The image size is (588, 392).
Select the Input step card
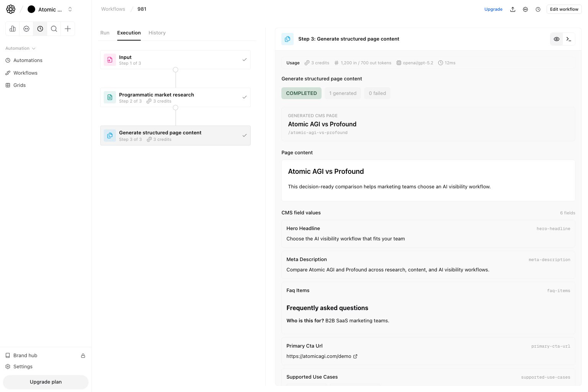point(175,60)
